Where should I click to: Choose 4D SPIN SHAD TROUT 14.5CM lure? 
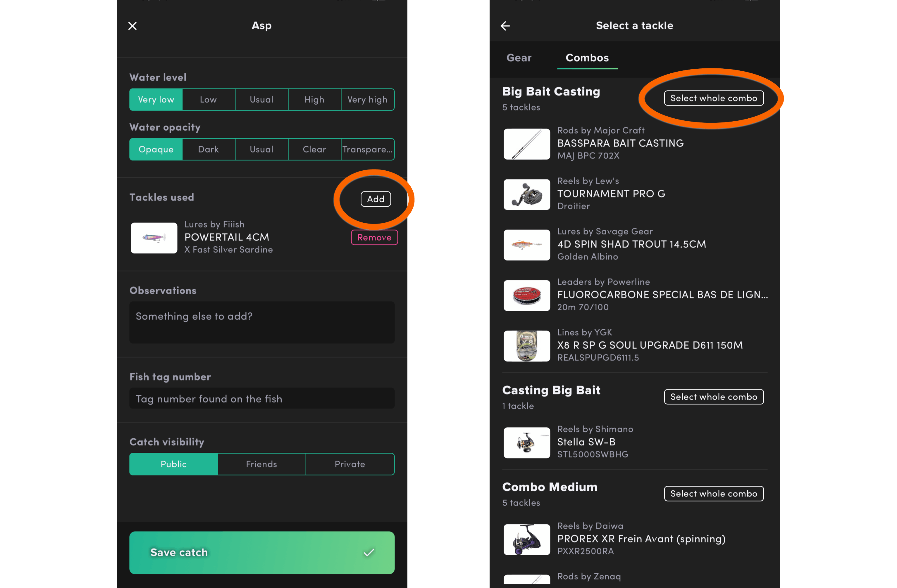(x=635, y=245)
